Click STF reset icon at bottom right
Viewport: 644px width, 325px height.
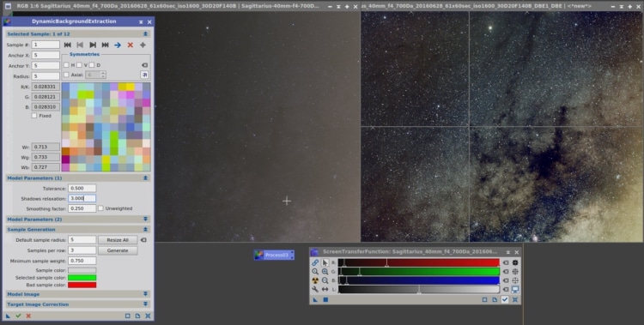[515, 300]
